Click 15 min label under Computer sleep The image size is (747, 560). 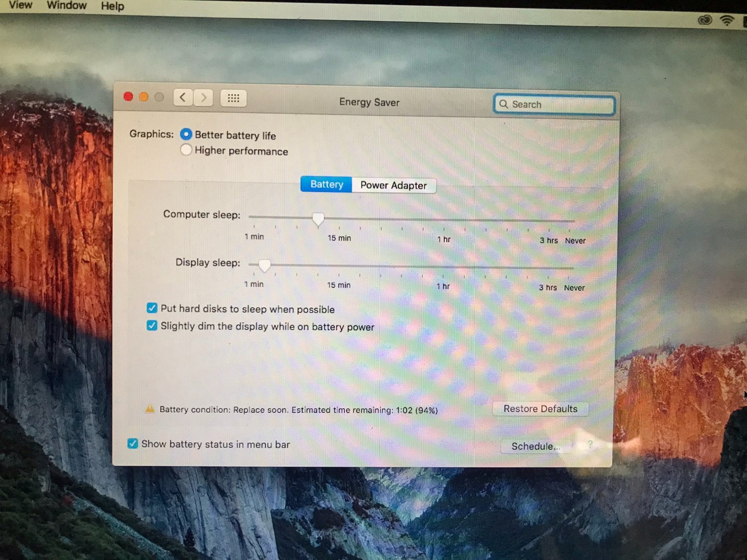click(339, 238)
